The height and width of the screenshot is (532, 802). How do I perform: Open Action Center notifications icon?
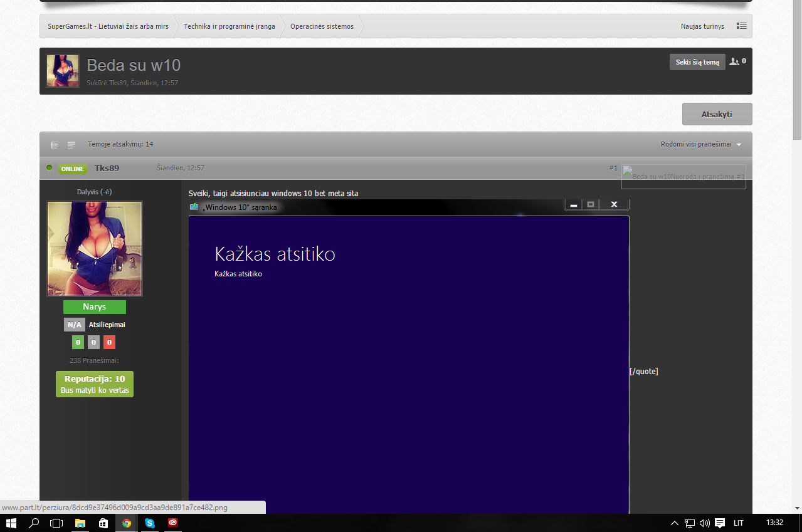coord(720,523)
